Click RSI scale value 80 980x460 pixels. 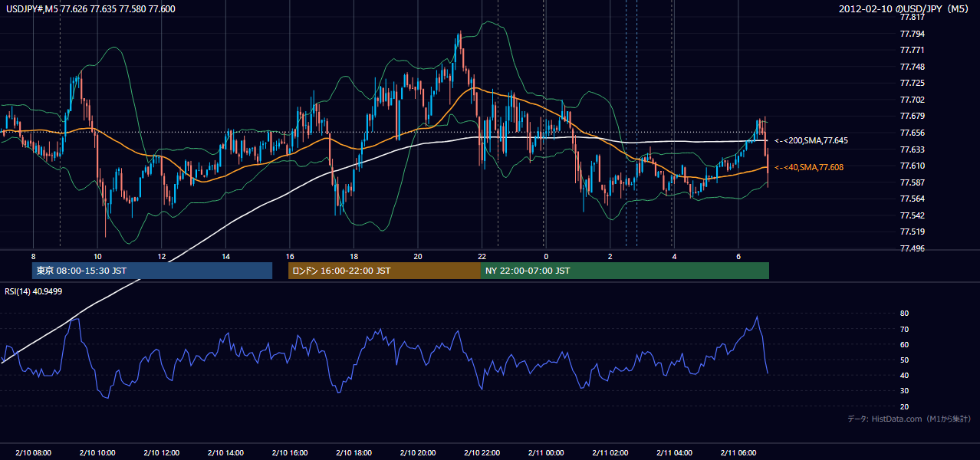tap(905, 314)
